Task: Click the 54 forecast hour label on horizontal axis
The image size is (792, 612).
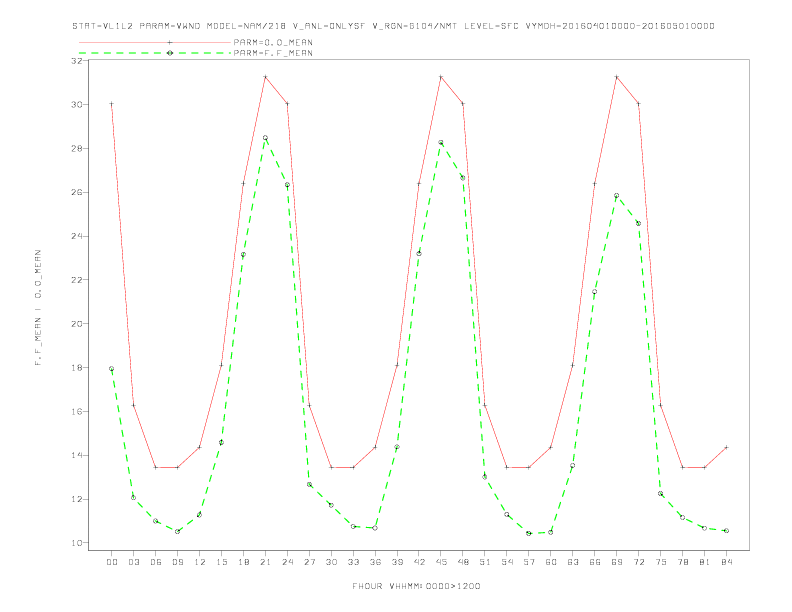Action: (x=507, y=562)
